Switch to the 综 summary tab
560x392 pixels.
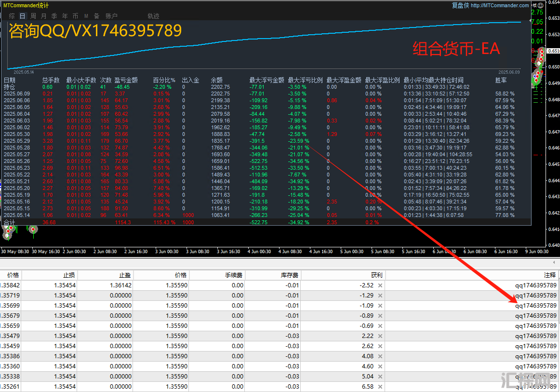(12, 16)
